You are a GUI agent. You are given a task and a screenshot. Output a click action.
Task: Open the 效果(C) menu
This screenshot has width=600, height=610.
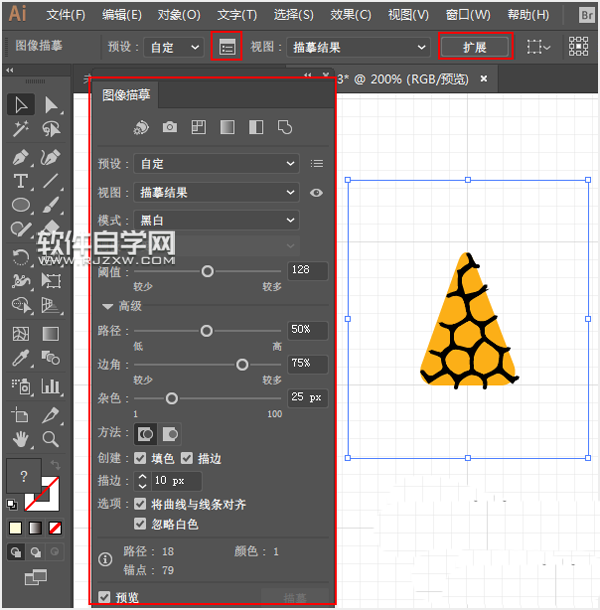click(x=351, y=15)
